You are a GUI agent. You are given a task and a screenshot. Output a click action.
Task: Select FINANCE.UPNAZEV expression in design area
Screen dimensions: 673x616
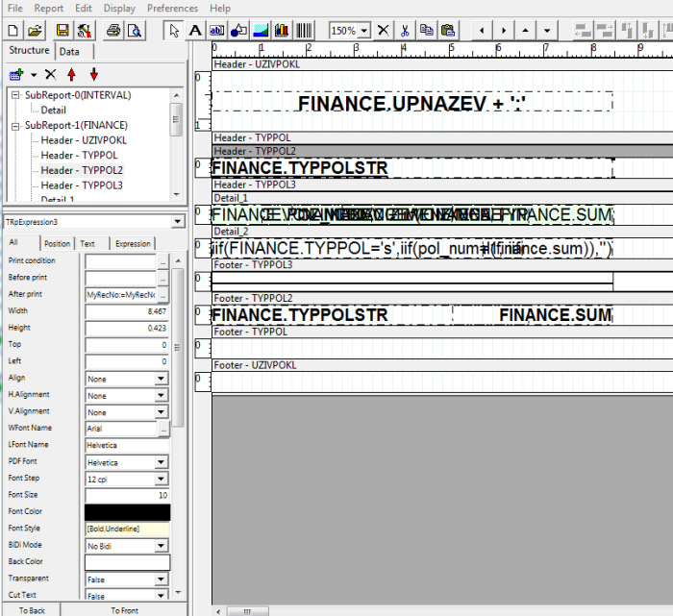[x=411, y=102]
